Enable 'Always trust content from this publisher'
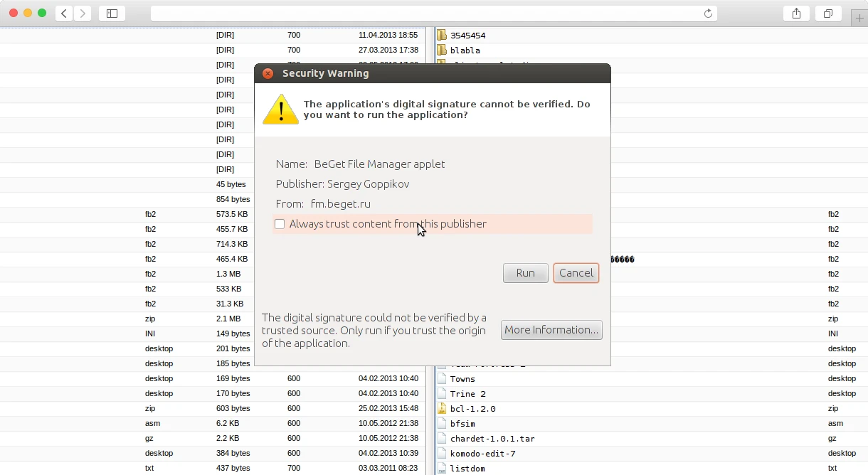Image resolution: width=868 pixels, height=475 pixels. [280, 223]
